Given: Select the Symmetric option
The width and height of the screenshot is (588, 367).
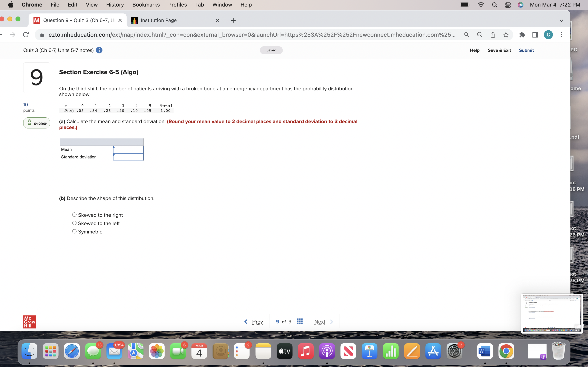Looking at the screenshot, I should click(74, 231).
